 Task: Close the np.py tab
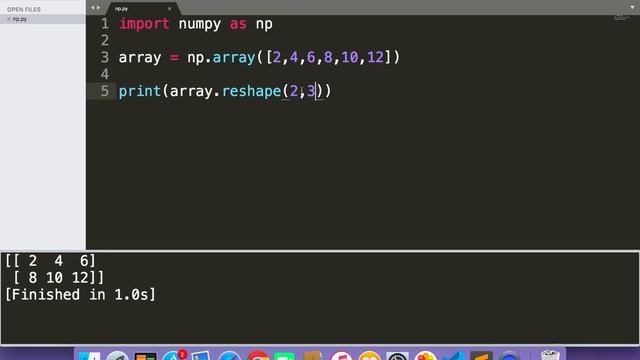(169, 8)
